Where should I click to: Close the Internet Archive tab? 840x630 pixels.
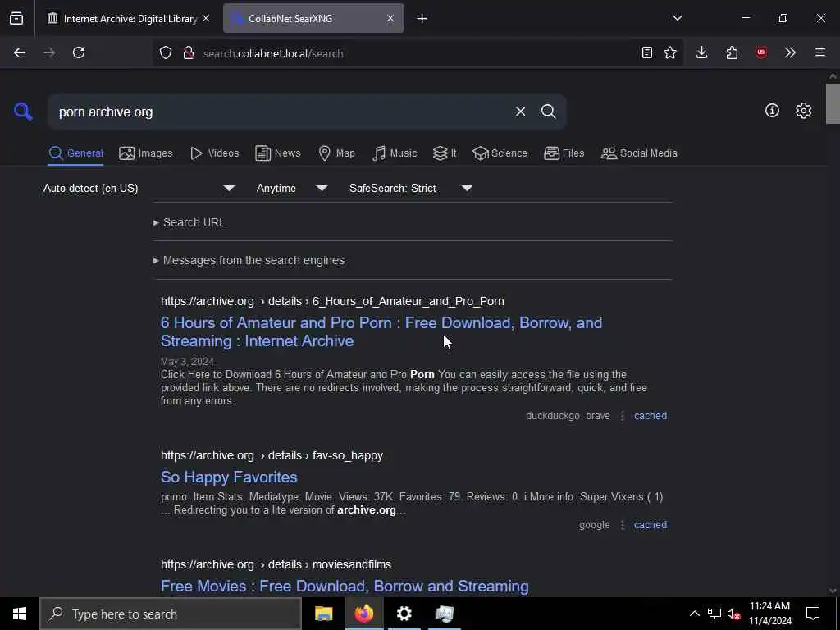point(206,18)
